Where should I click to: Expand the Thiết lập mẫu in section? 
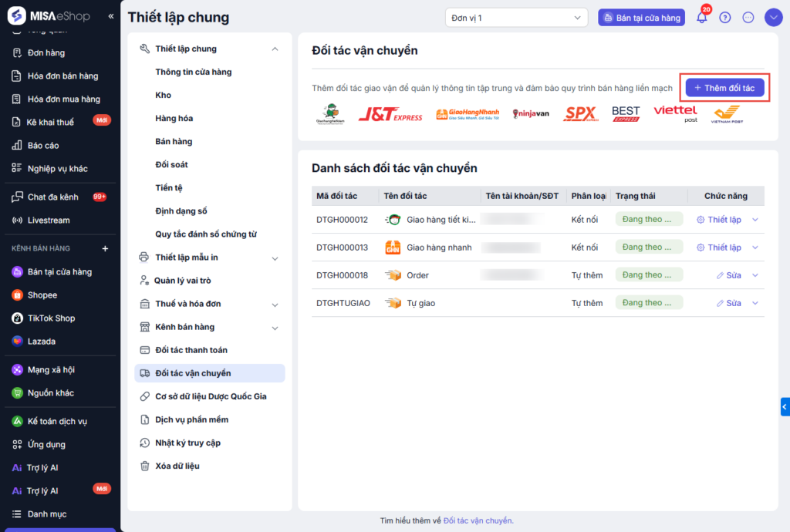pyautogui.click(x=275, y=258)
